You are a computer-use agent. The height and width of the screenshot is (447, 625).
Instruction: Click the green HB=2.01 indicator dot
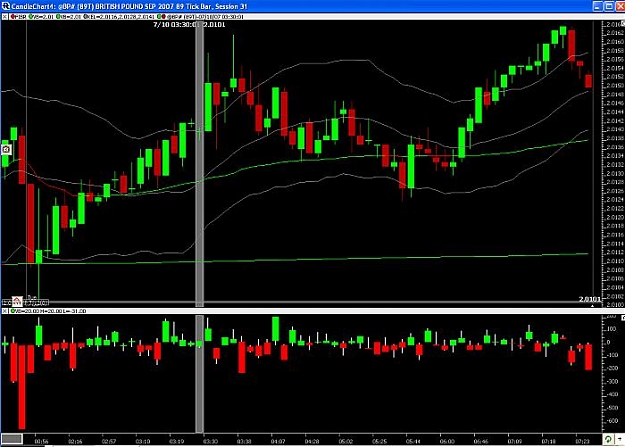point(59,17)
